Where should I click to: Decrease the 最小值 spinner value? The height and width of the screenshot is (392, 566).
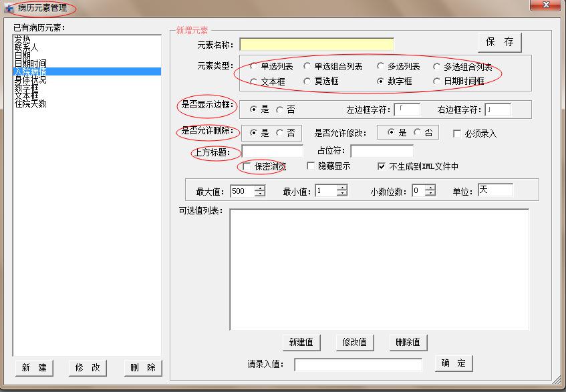click(341, 194)
